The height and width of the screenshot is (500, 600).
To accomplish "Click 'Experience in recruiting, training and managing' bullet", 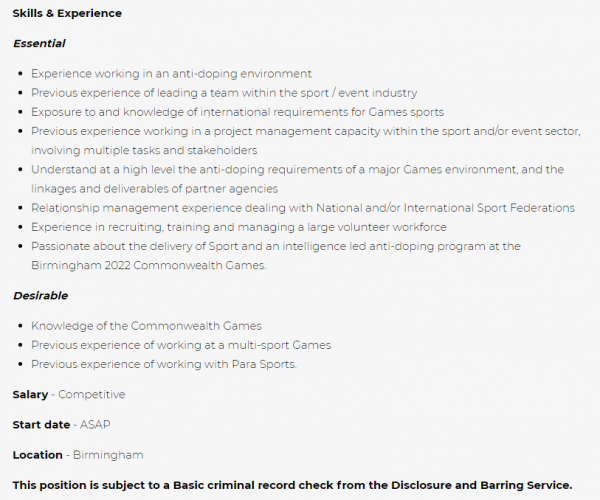I will click(239, 227).
